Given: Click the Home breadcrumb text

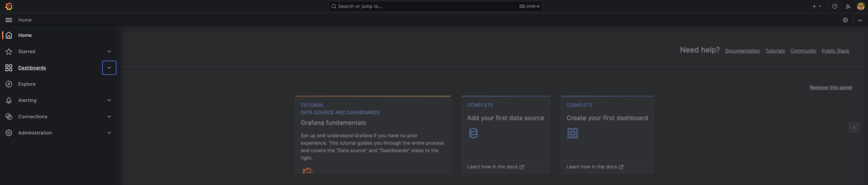Looking at the screenshot, I should click(x=25, y=20).
